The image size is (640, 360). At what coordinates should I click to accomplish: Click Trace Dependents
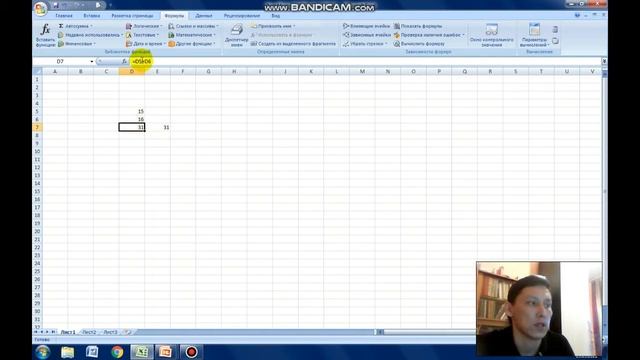click(366, 35)
